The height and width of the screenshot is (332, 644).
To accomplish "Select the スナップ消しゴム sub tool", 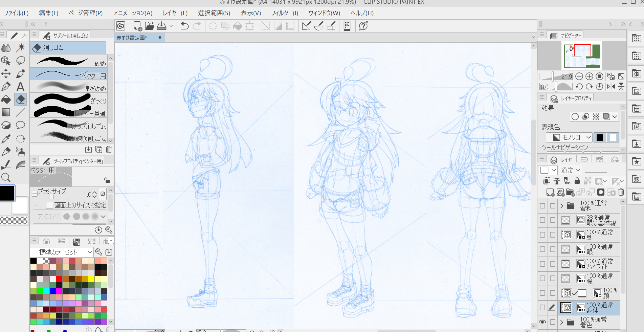I will click(69, 124).
